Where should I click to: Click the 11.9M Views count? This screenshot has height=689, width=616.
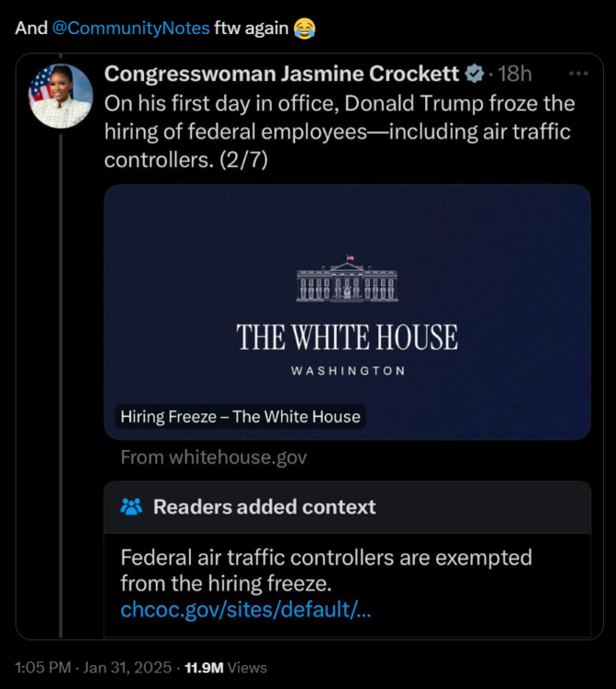point(226,668)
